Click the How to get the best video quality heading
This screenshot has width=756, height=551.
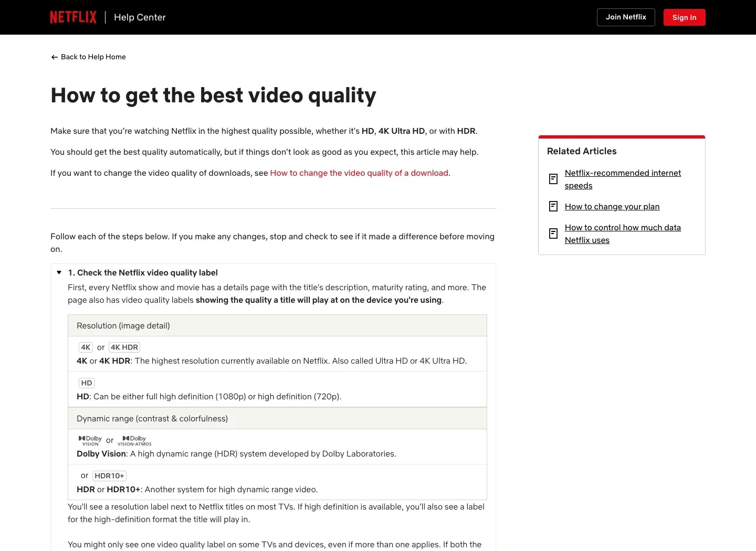[x=213, y=96]
